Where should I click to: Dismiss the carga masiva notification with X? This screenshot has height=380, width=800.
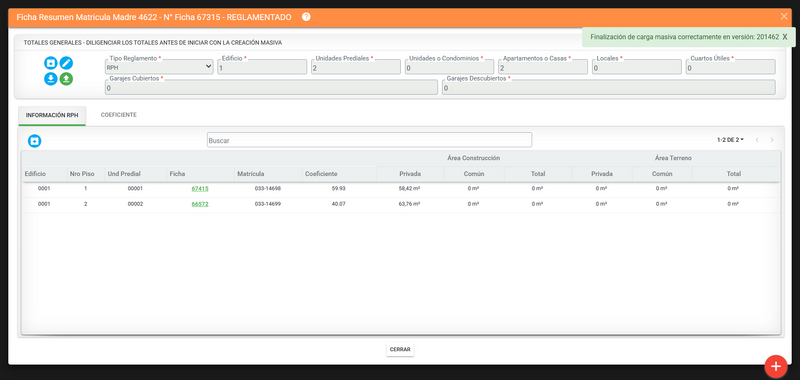point(785,37)
